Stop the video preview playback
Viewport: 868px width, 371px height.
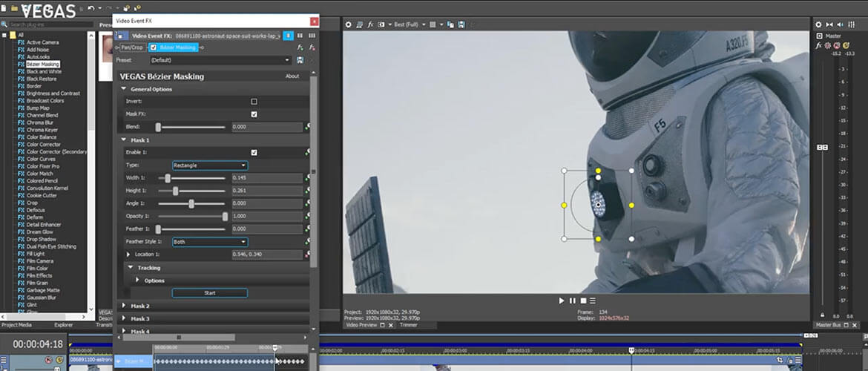583,301
